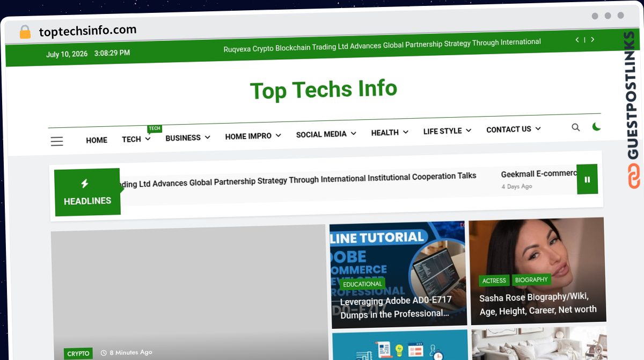
Task: Toggle dark mode moon icon
Action: pyautogui.click(x=596, y=127)
